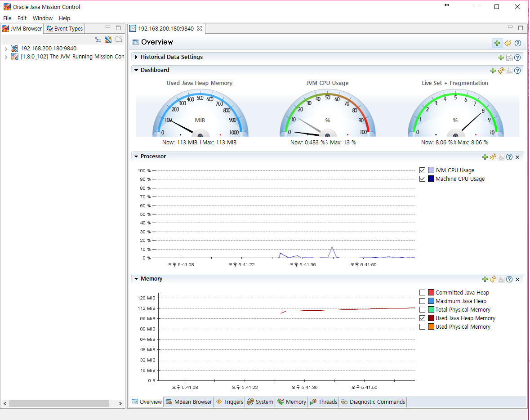The width and height of the screenshot is (530, 420).
Task: Uncheck Used Java Heap Memory checkbox
Action: coord(422,318)
